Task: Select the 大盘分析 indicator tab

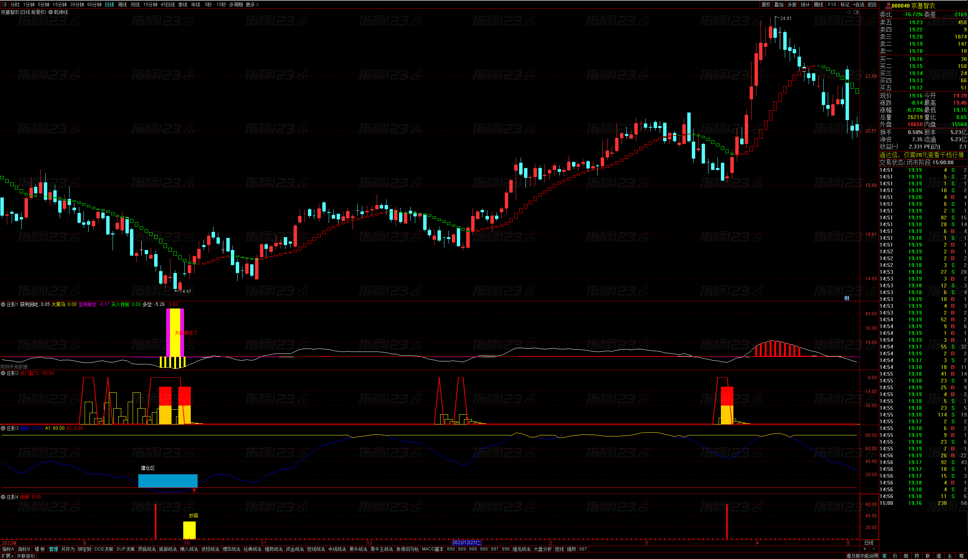Action: click(543, 550)
